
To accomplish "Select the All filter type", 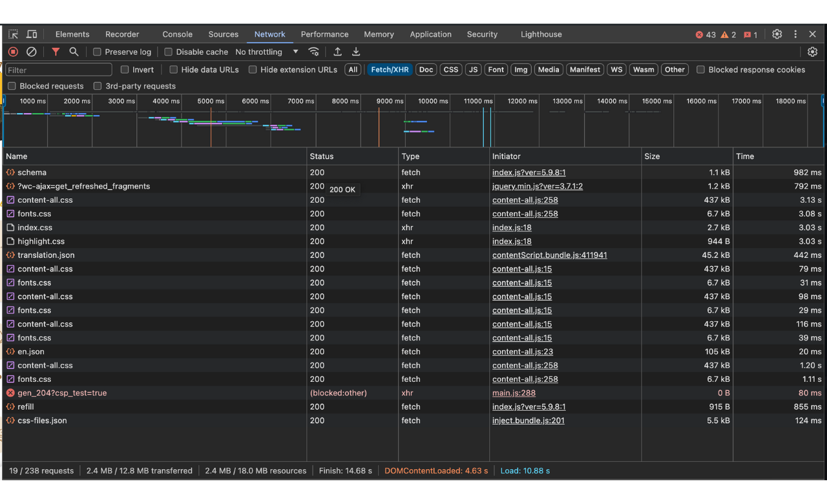I will click(353, 70).
